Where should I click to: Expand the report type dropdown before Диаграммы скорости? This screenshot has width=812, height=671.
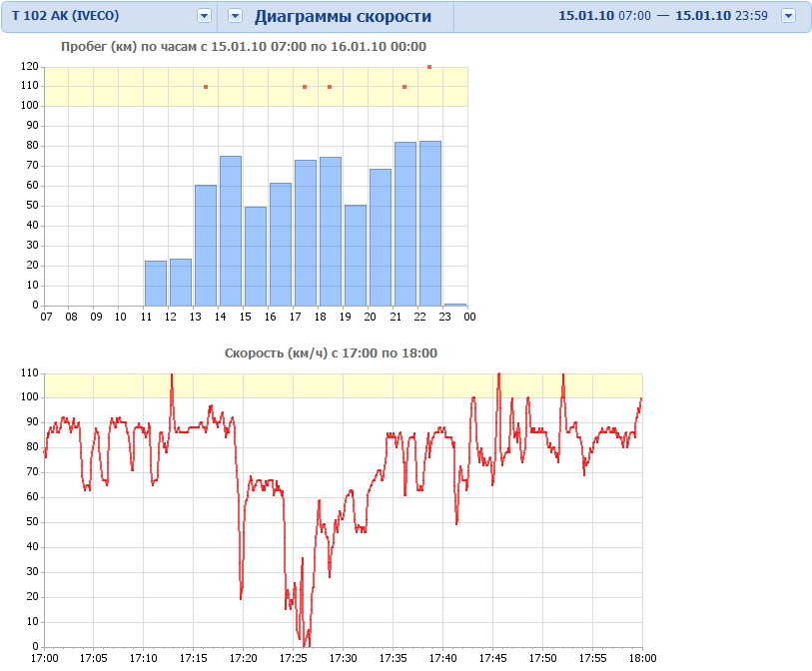pyautogui.click(x=235, y=16)
